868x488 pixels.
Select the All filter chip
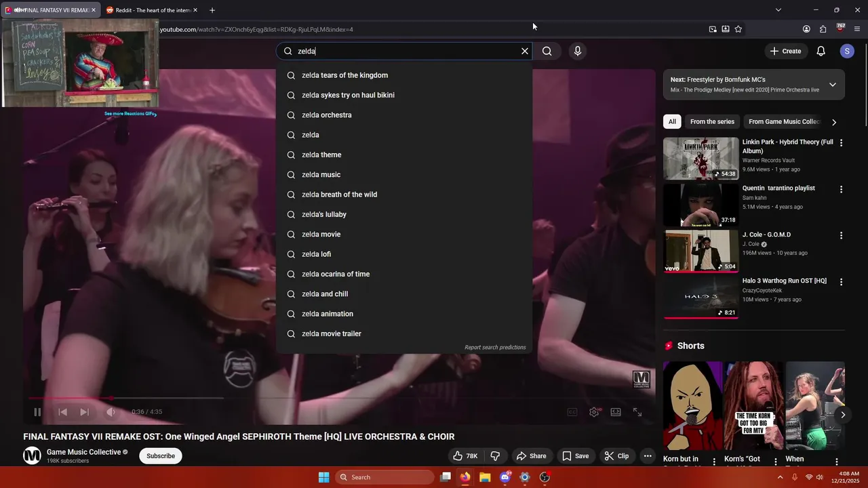tap(672, 122)
